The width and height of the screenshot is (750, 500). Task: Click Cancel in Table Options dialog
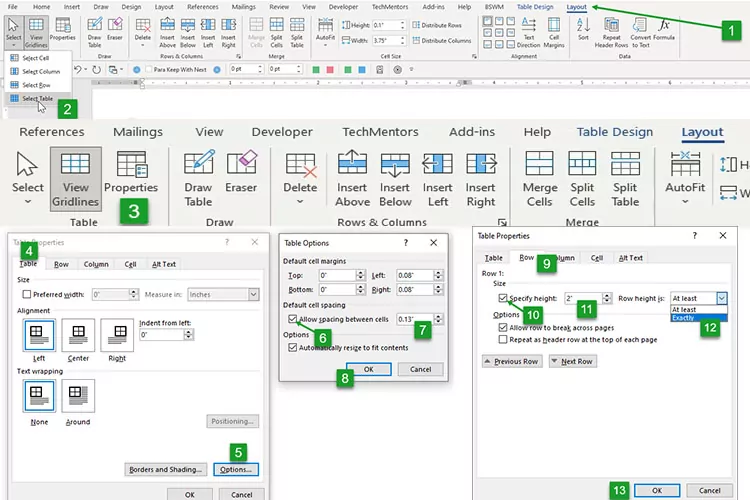click(420, 369)
